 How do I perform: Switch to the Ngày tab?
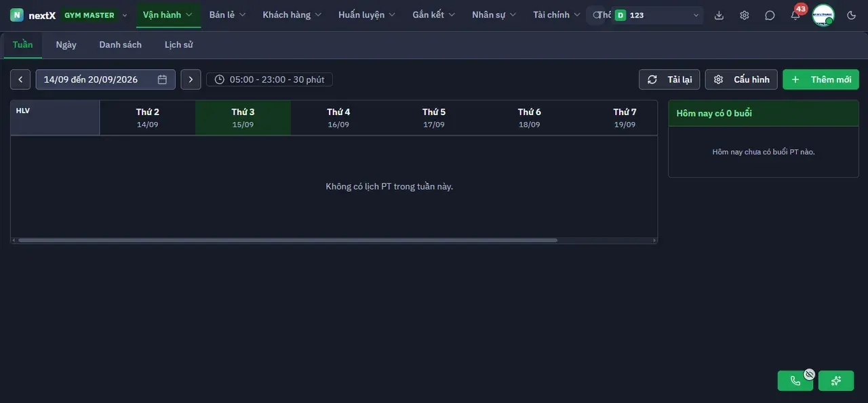pyautogui.click(x=66, y=45)
